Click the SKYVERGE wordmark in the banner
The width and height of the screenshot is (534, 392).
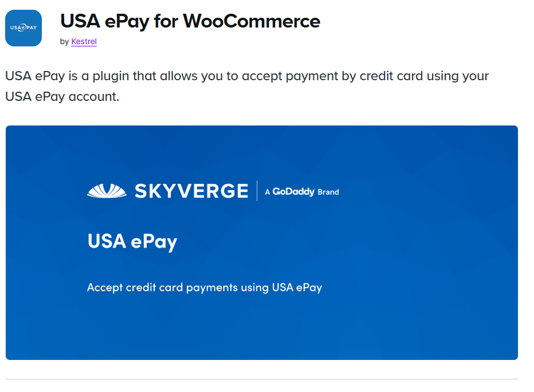pos(191,191)
